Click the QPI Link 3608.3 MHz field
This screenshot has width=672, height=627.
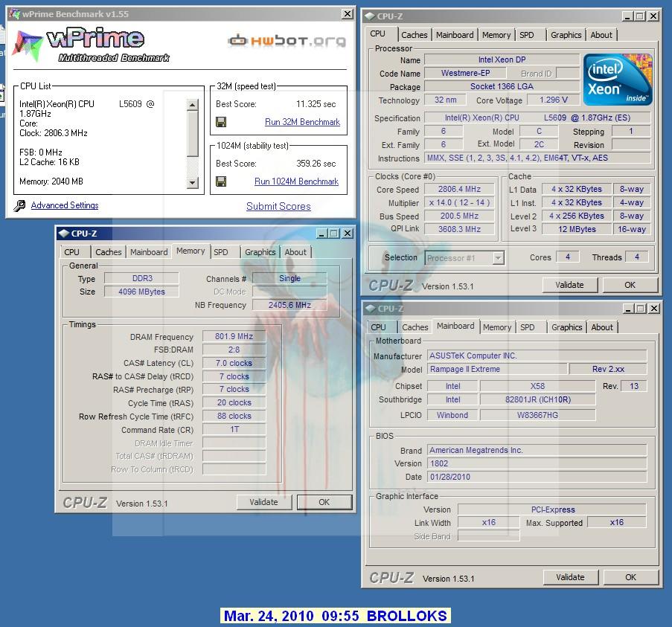(459, 229)
